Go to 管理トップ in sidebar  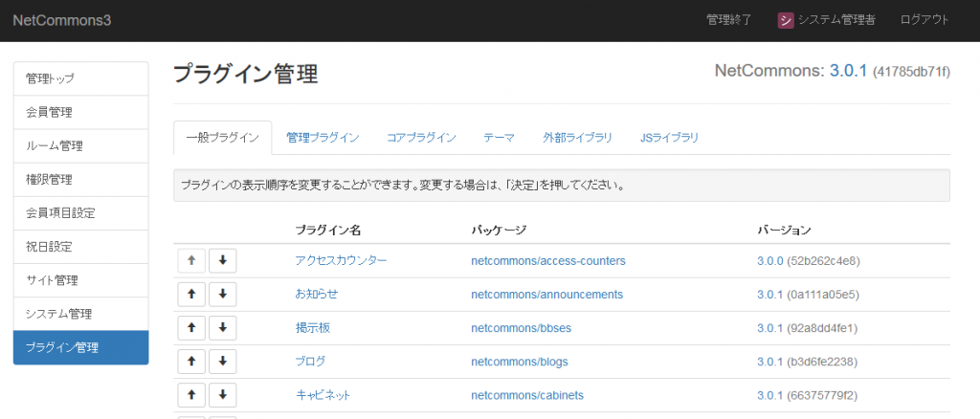click(80, 78)
